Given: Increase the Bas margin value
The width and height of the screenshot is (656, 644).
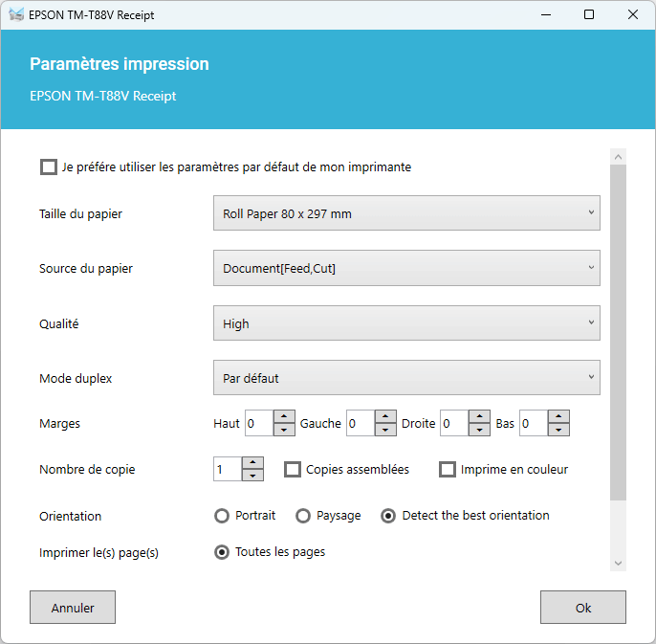Looking at the screenshot, I should [x=558, y=416].
